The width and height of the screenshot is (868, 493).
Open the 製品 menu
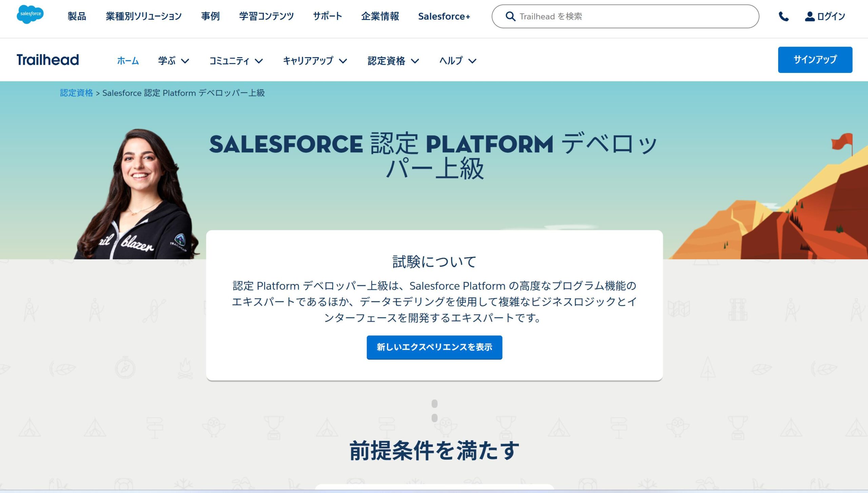pyautogui.click(x=77, y=16)
